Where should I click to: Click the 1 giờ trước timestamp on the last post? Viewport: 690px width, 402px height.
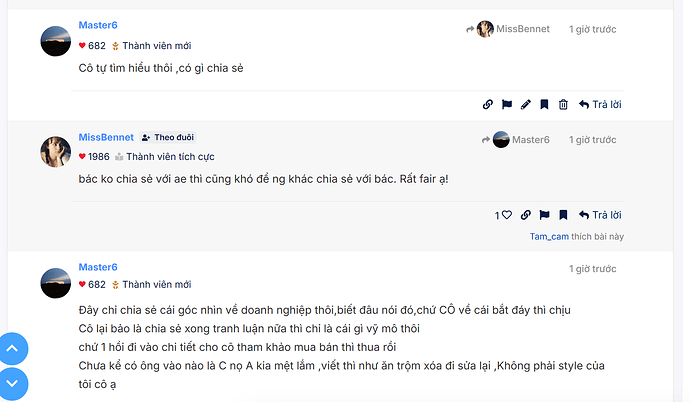[x=593, y=269]
